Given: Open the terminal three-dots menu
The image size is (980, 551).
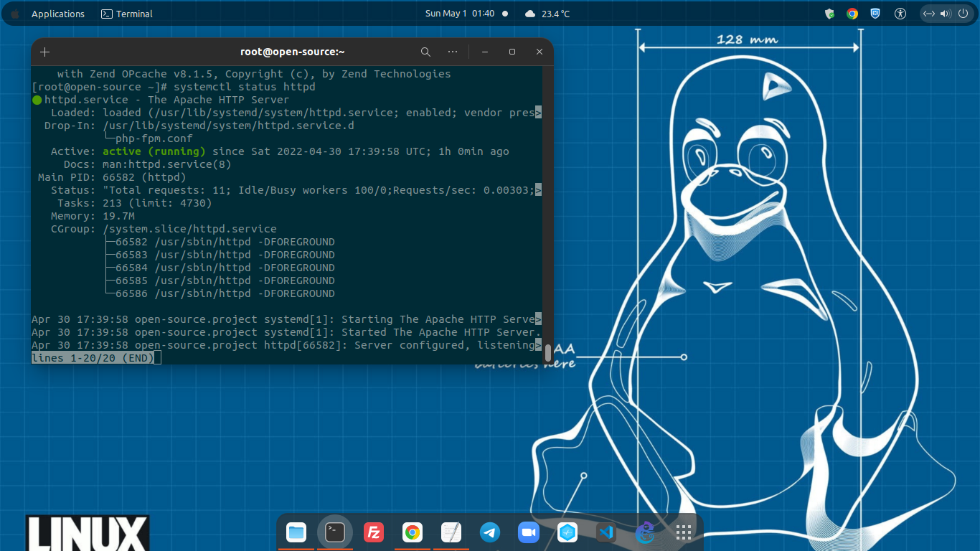Looking at the screenshot, I should pyautogui.click(x=453, y=52).
